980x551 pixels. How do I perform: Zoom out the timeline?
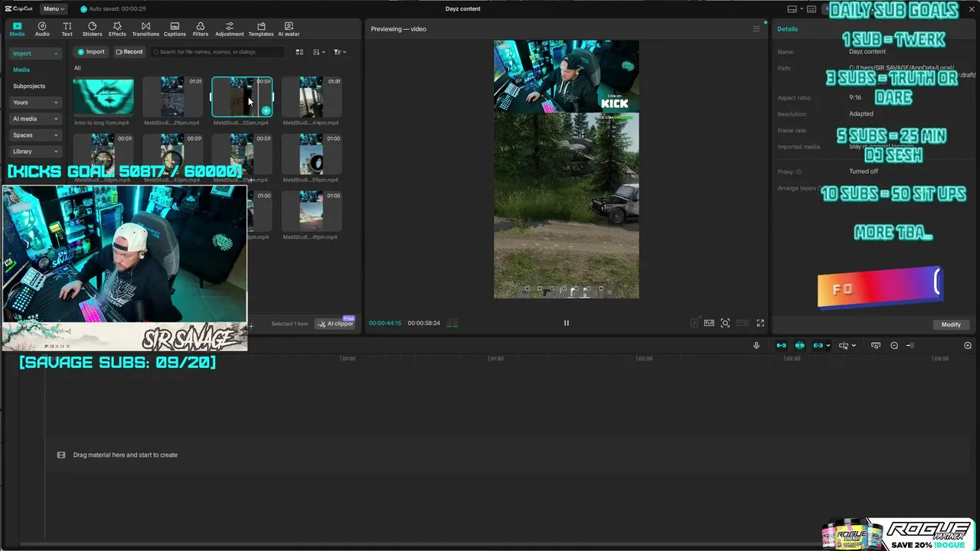click(894, 346)
